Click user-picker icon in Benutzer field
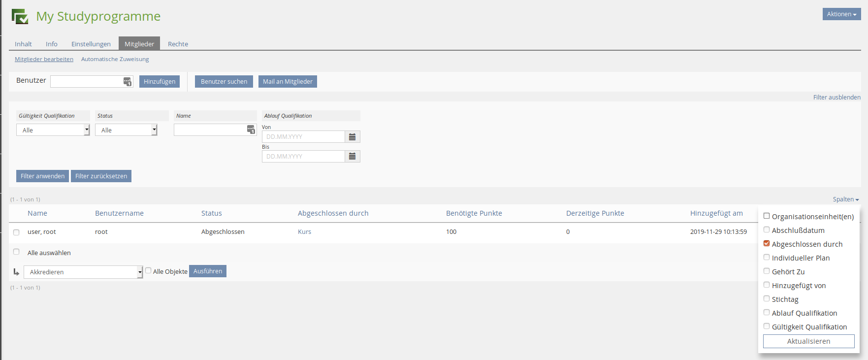The height and width of the screenshot is (360, 868). pyautogui.click(x=127, y=82)
